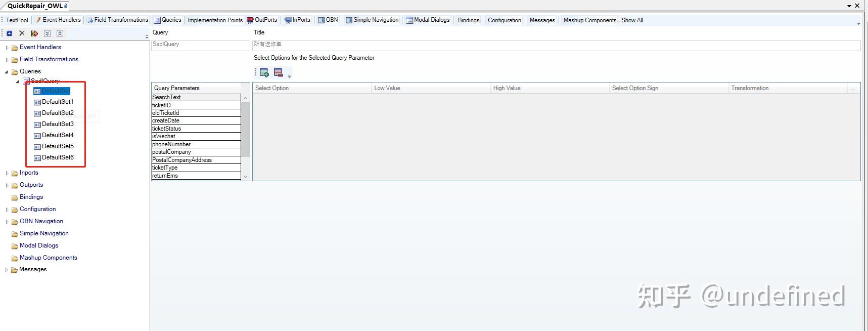The height and width of the screenshot is (331, 868).
Task: Select the highlighted DefaultSet item
Action: (52, 91)
